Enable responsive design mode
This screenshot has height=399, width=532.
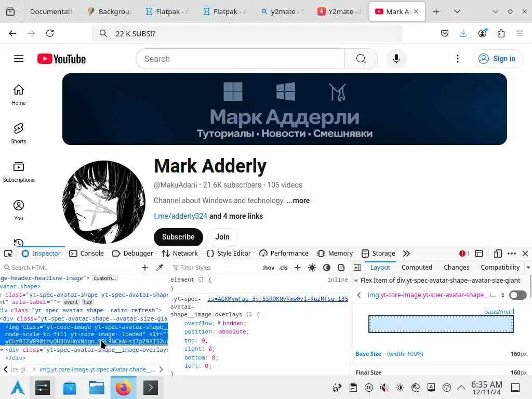tap(497, 254)
